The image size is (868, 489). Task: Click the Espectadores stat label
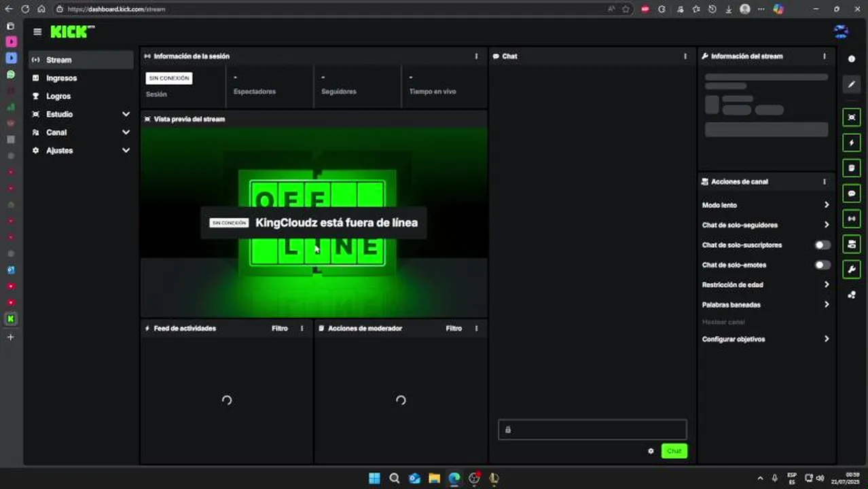tap(255, 92)
